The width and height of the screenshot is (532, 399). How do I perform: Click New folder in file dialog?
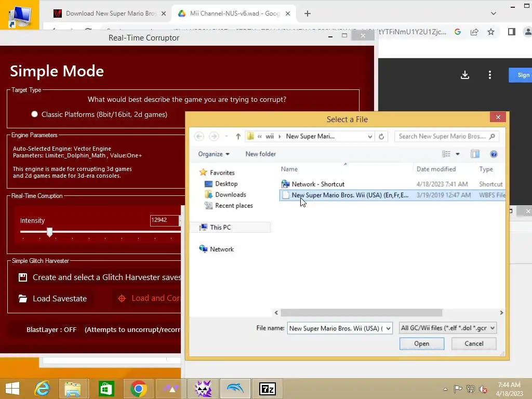click(261, 154)
